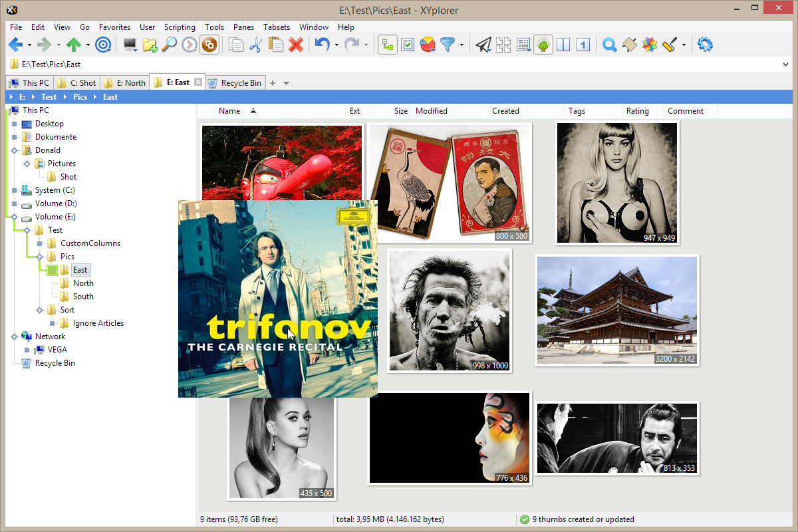798x532 pixels.
Task: Open the Favorites menu
Action: tap(114, 27)
